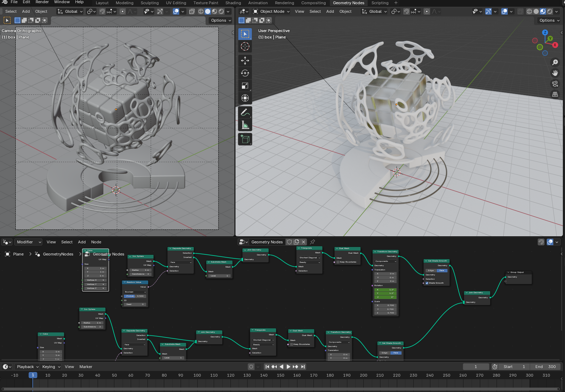
Task: Click the zoom magnifier gizmo in right viewport
Action: pos(555,62)
